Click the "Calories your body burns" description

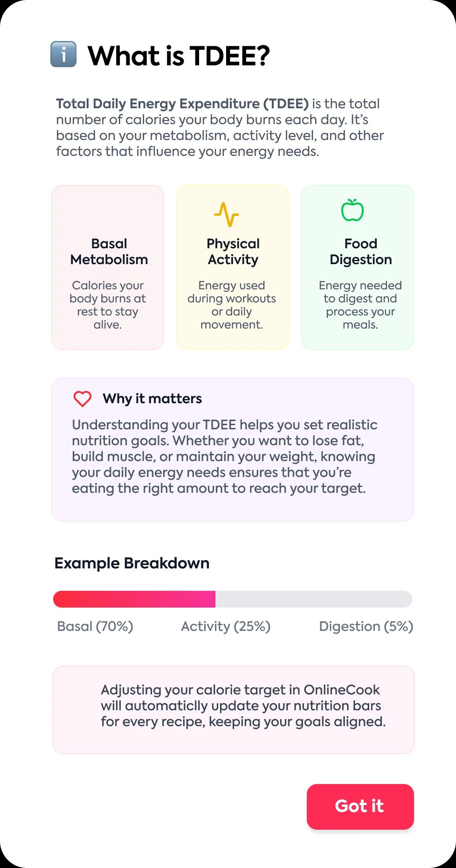click(108, 305)
